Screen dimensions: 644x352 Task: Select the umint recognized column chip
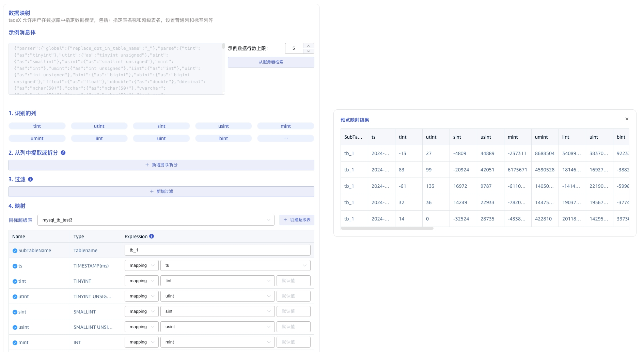click(37, 138)
